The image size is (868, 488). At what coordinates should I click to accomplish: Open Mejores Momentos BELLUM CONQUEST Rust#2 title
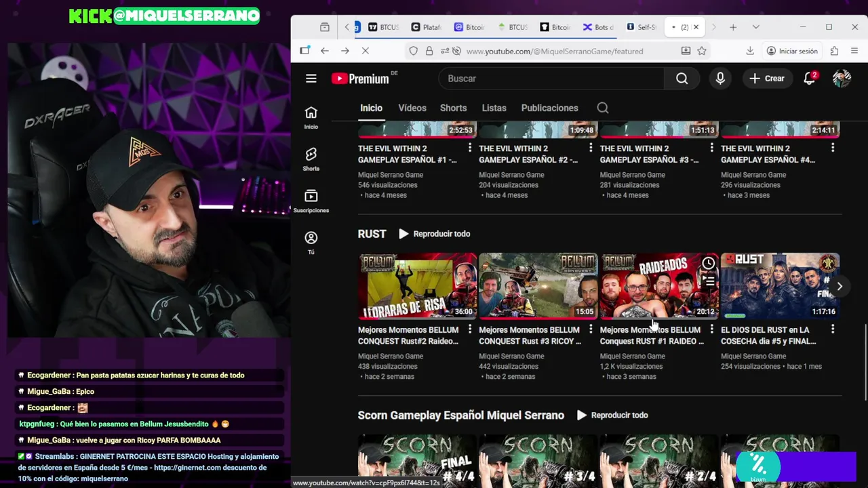[x=410, y=335]
